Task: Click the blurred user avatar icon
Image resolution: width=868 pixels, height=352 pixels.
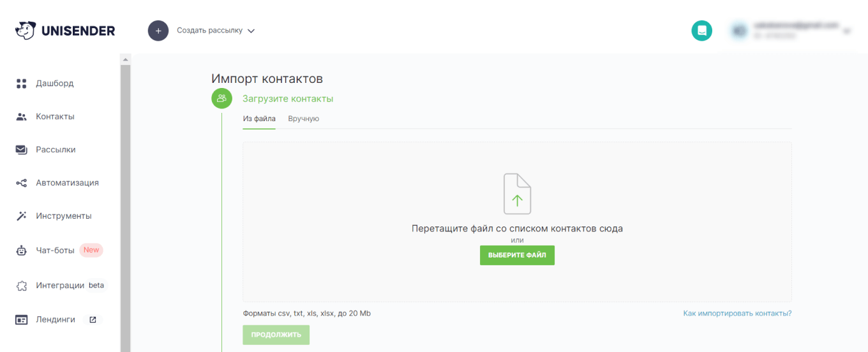Action: [x=739, y=31]
